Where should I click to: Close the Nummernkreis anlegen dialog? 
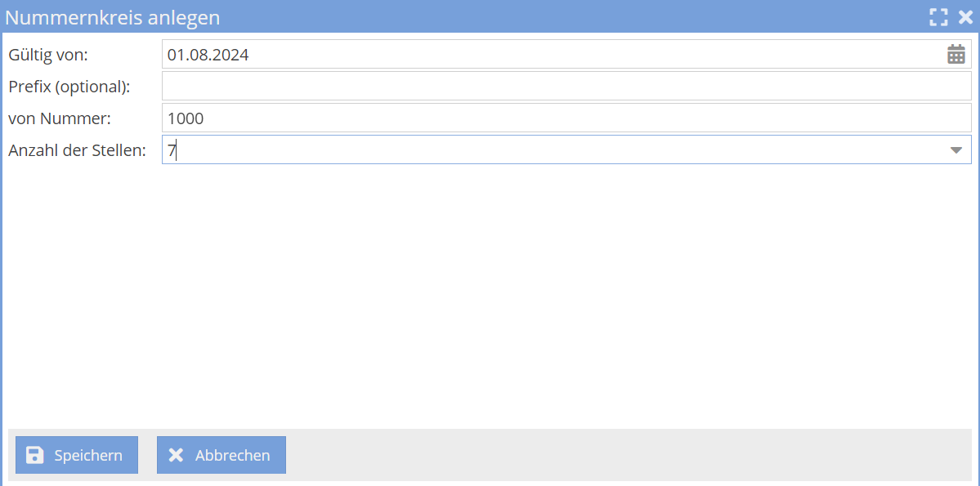coord(965,17)
